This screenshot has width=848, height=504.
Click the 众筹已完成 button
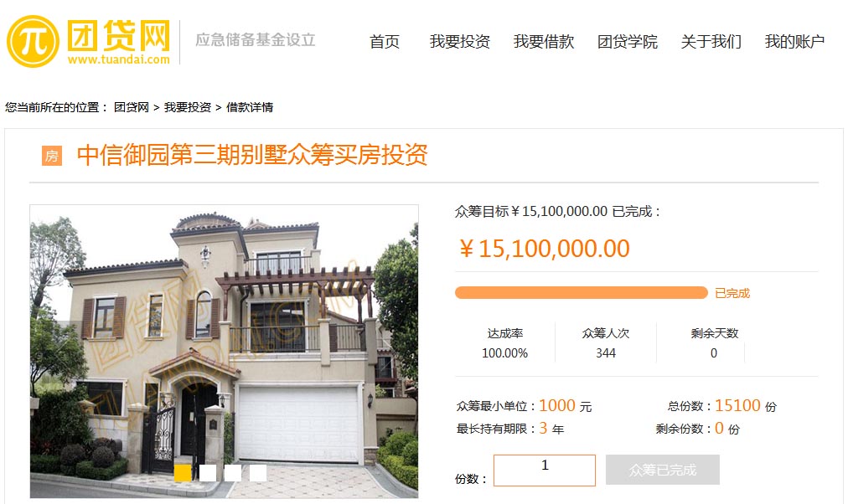663,470
